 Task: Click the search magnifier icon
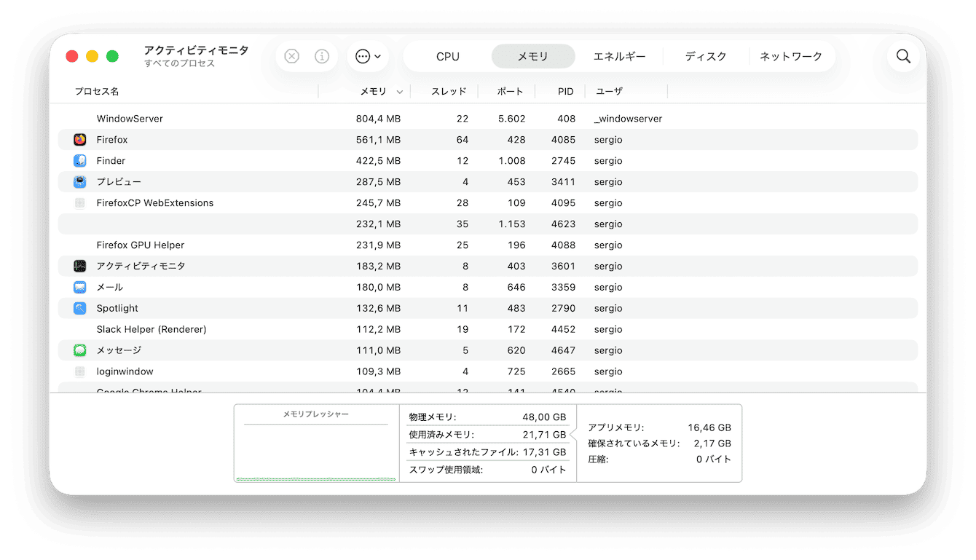coord(903,56)
